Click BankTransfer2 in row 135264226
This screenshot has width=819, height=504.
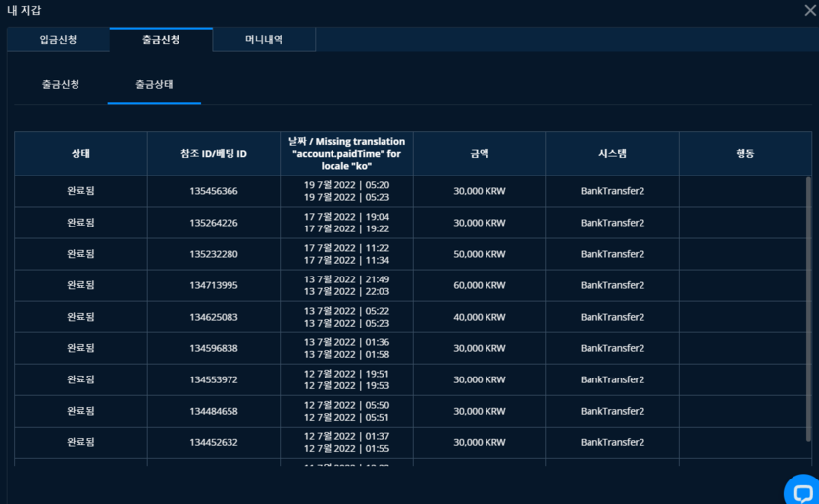click(x=612, y=223)
